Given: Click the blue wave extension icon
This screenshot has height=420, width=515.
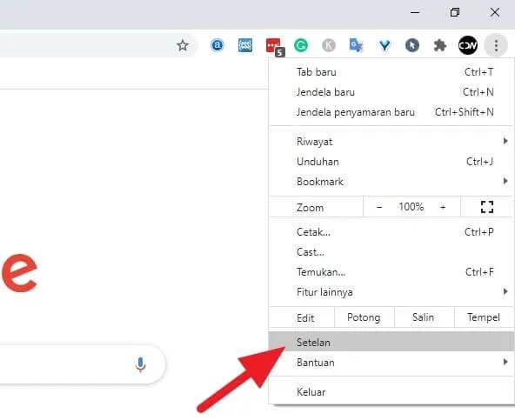Looking at the screenshot, I should 245,45.
